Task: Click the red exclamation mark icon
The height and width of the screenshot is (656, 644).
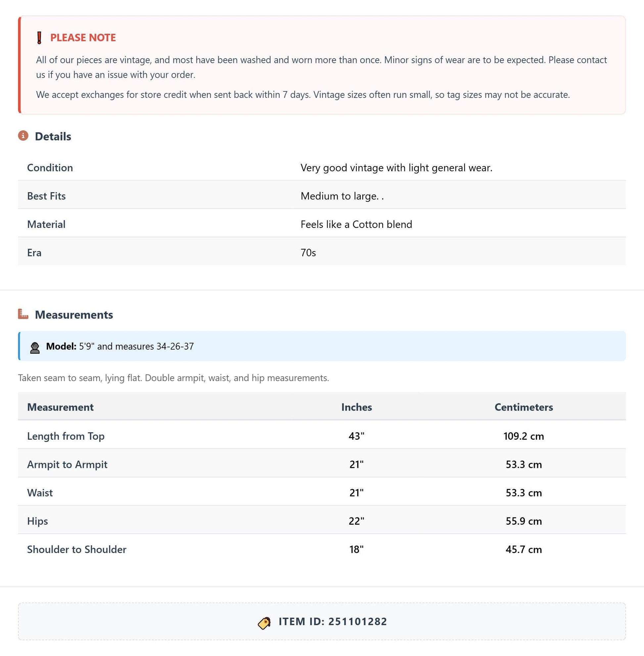Action: (x=39, y=38)
